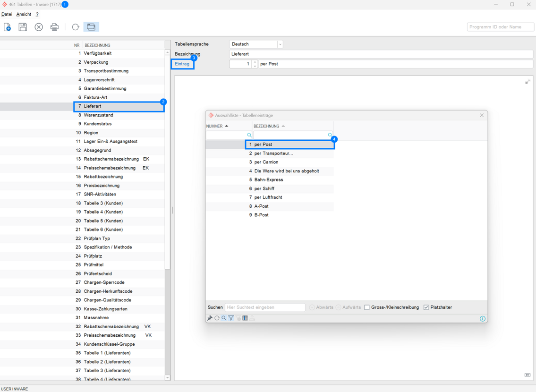This screenshot has width=536, height=392.
Task: Select the Abwärts search direction option
Action: pos(312,307)
